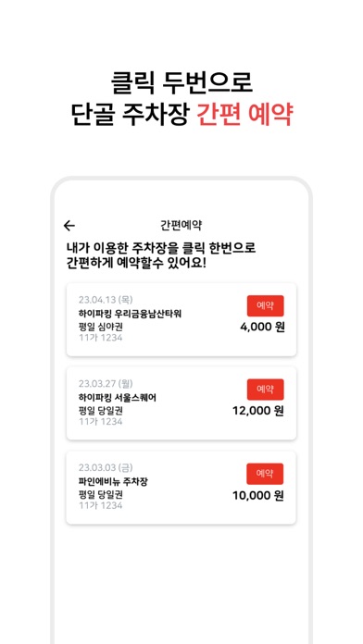Click the 4,000 원 price

pos(263,328)
